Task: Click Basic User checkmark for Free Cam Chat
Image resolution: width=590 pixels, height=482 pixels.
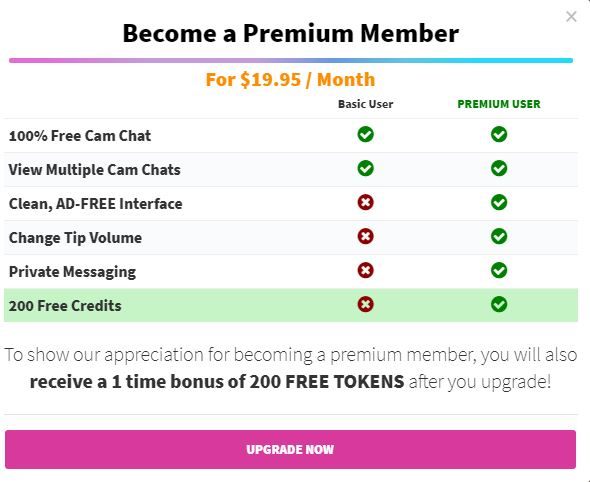Action: click(x=365, y=134)
